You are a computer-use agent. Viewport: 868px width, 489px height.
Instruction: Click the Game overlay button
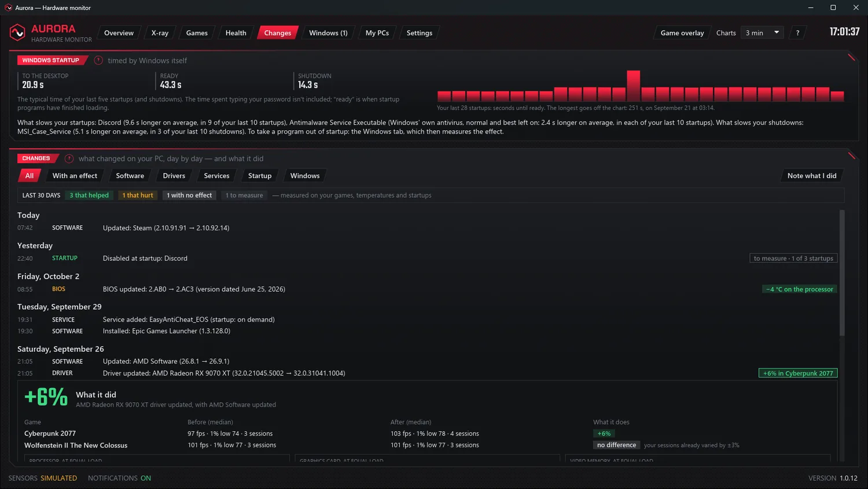682,33
